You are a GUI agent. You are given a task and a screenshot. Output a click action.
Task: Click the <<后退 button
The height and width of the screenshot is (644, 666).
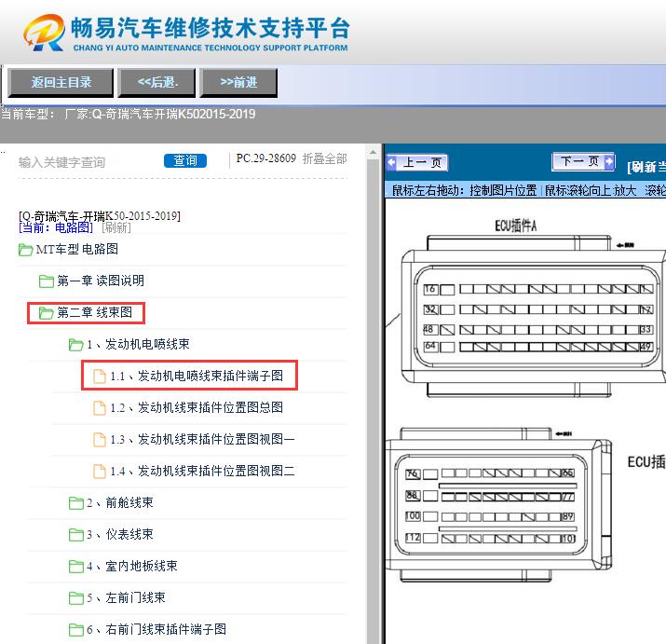tap(156, 82)
